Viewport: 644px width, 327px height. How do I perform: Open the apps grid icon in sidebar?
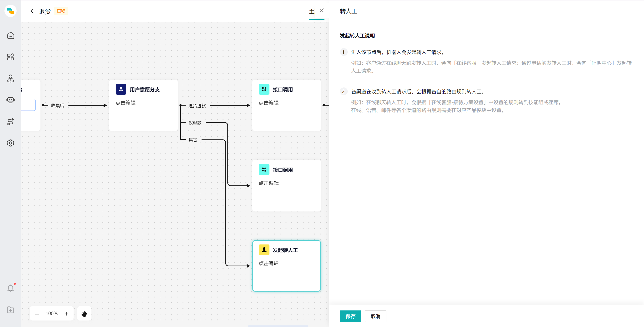(x=11, y=57)
